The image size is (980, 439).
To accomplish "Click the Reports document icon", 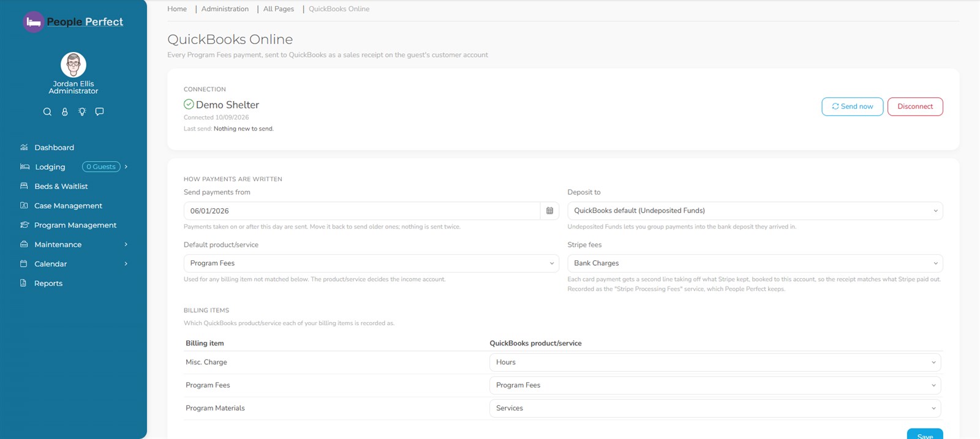I will click(23, 283).
